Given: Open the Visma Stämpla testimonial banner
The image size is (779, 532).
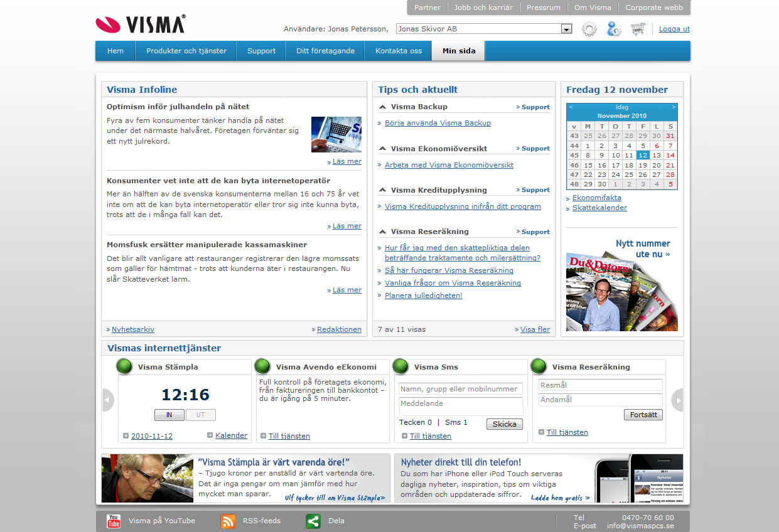Looking at the screenshot, I should [245, 479].
